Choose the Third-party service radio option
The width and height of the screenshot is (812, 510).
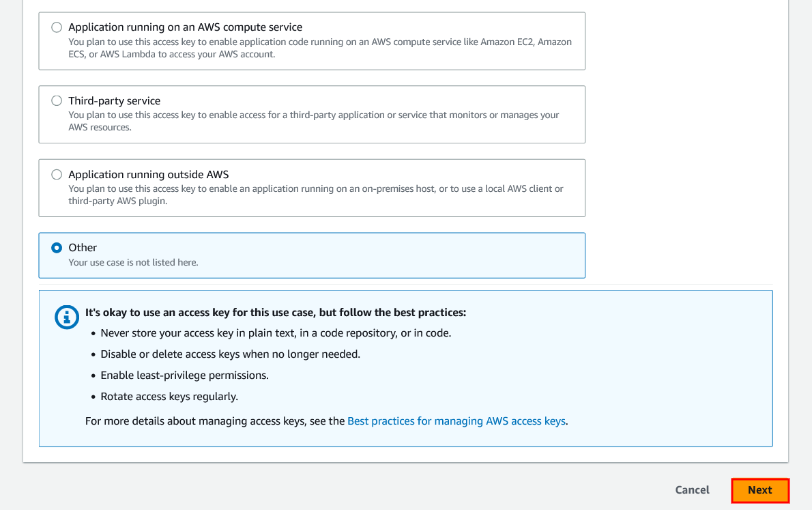[x=57, y=101]
